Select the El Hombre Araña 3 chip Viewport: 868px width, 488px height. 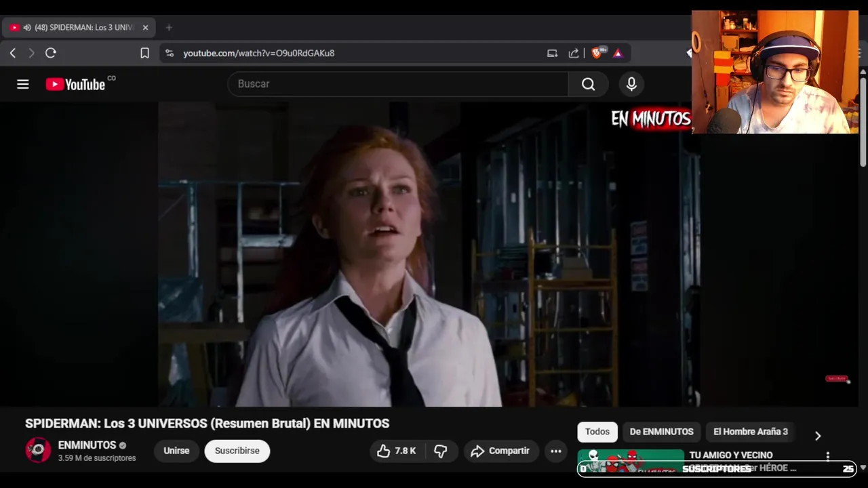tap(751, 432)
